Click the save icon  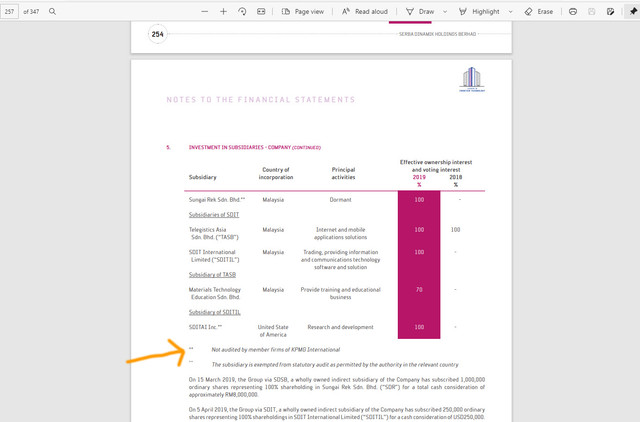click(x=591, y=11)
